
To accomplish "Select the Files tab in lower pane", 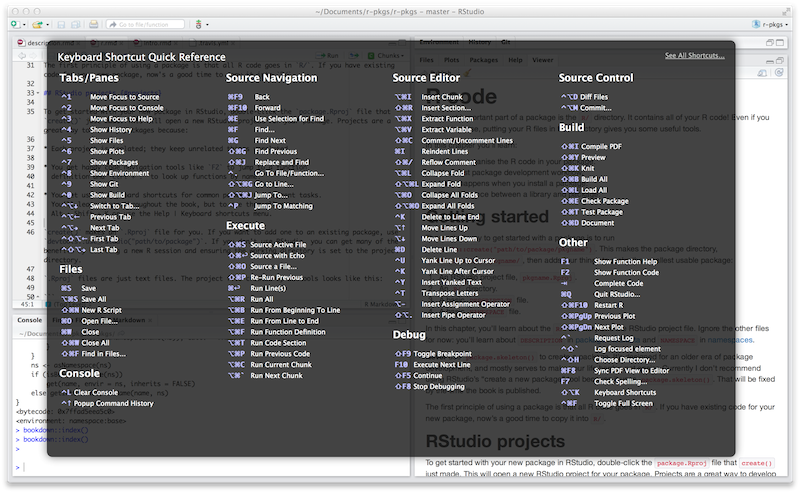I will (426, 60).
